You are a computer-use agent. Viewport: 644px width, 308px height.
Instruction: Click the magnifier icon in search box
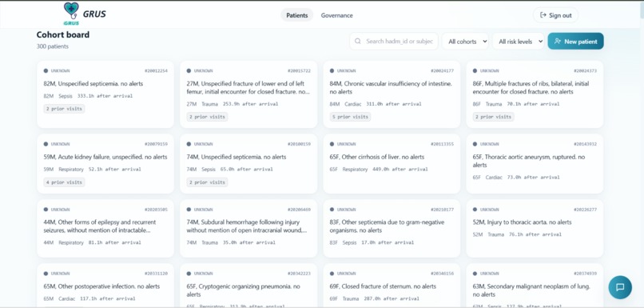(x=358, y=41)
